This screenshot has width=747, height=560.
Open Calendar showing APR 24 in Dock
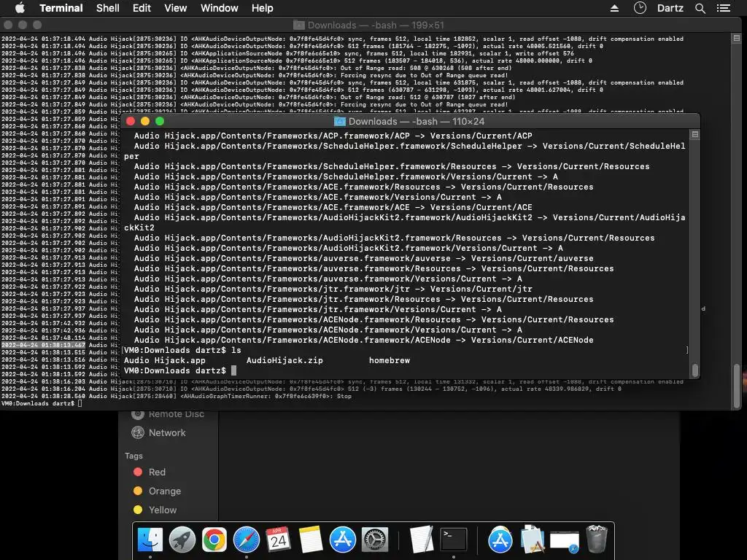(x=278, y=540)
